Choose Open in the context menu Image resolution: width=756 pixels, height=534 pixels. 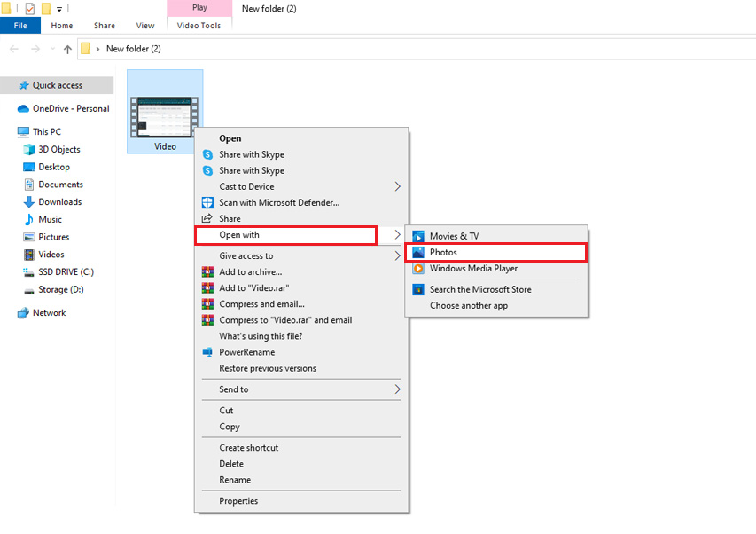click(x=301, y=139)
